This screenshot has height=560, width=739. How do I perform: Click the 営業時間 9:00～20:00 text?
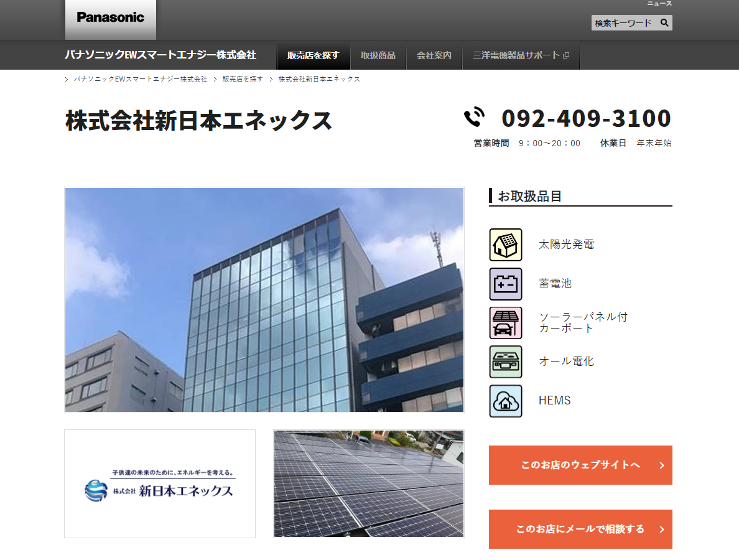[x=527, y=143]
